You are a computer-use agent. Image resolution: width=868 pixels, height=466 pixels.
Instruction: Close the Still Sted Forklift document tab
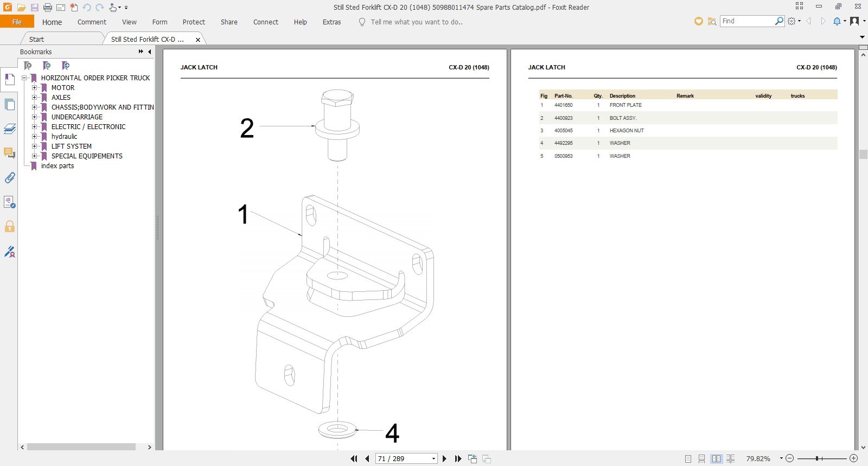(198, 40)
